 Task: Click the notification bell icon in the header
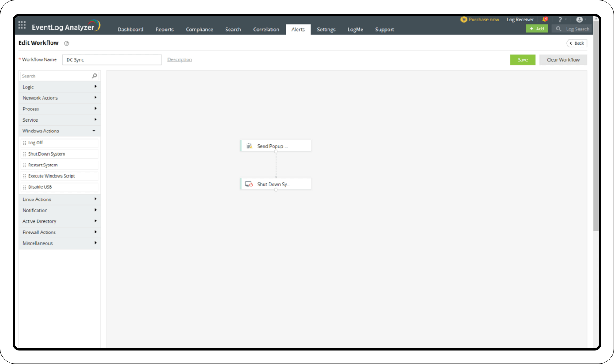point(545,19)
